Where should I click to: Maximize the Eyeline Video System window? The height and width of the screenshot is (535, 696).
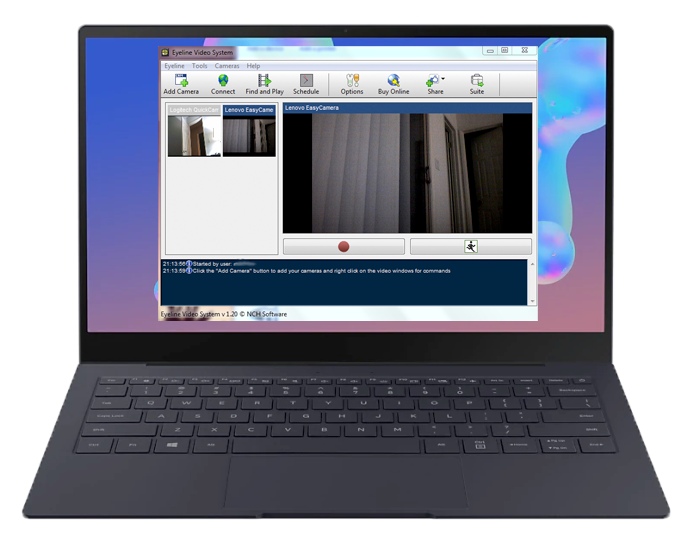tap(505, 51)
